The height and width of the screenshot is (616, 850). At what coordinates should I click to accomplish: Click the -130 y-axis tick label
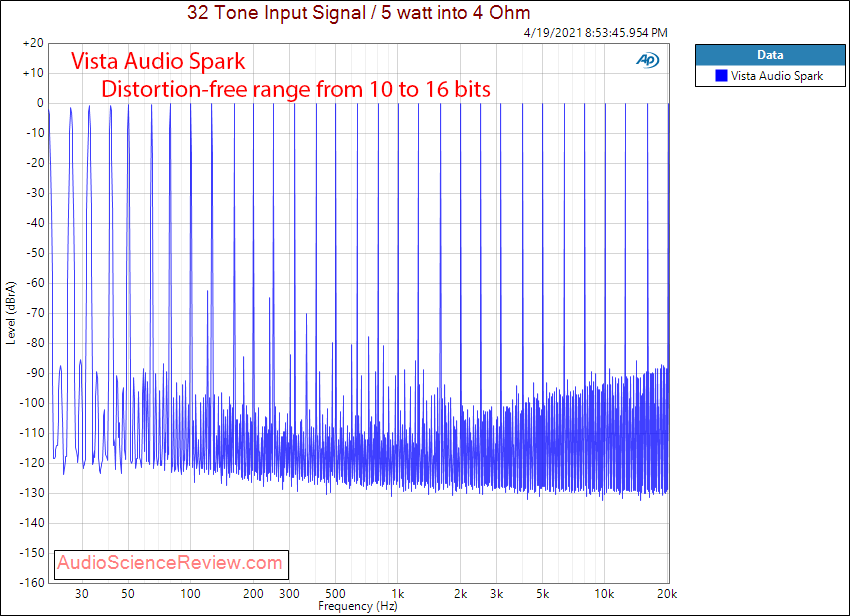[x=31, y=493]
